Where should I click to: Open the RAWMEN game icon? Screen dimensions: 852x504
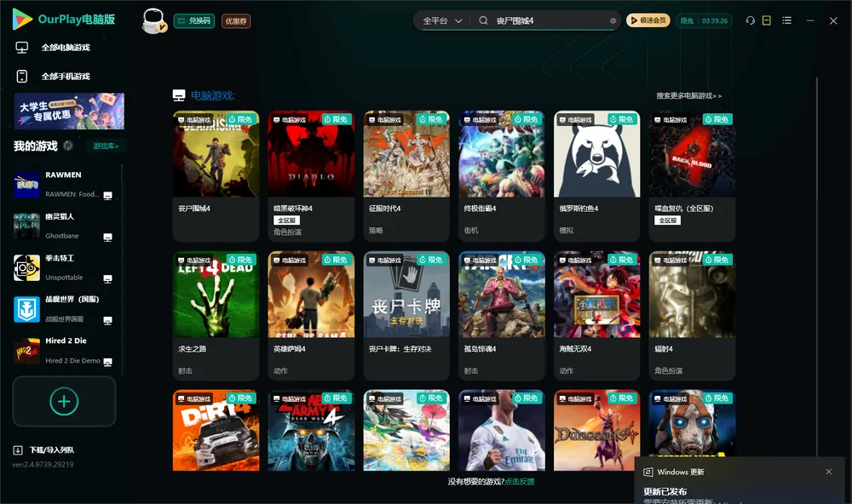[26, 185]
